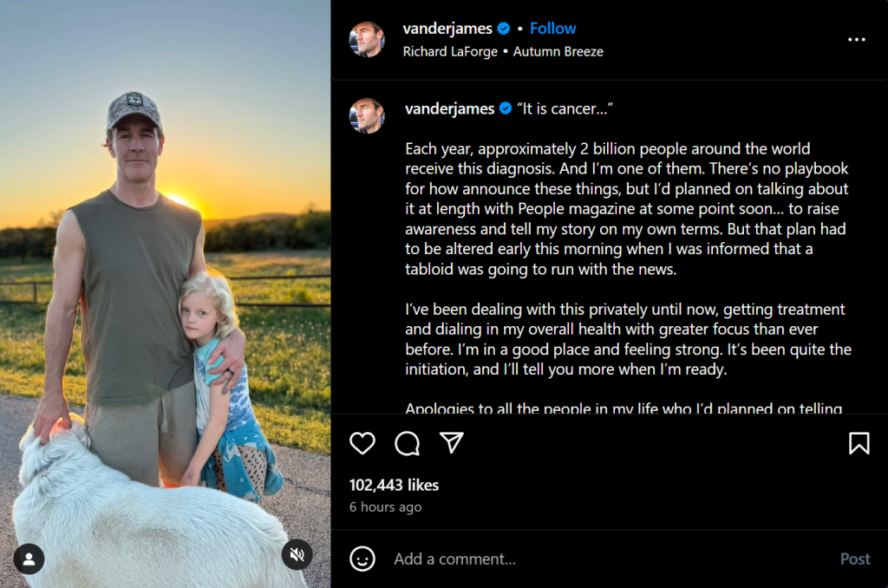Open caption author avatar picture

[367, 115]
